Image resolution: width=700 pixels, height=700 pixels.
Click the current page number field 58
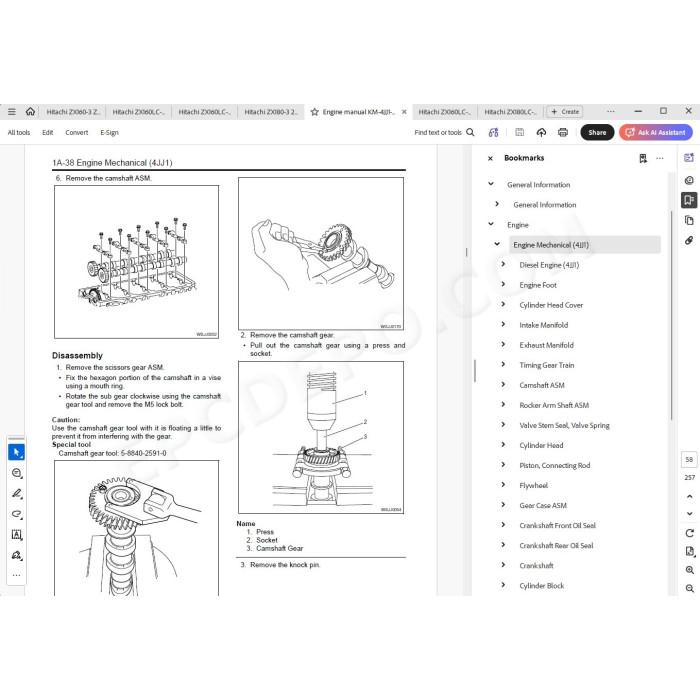[689, 459]
